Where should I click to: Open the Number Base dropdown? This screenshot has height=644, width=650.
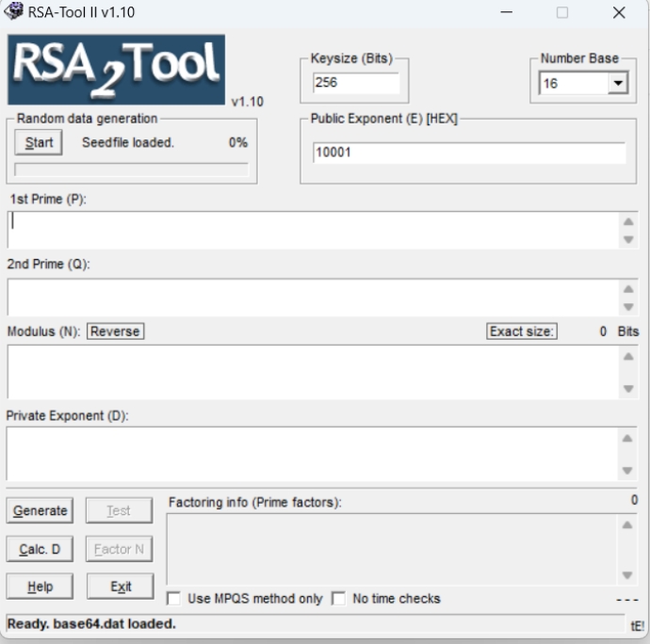tap(618, 84)
